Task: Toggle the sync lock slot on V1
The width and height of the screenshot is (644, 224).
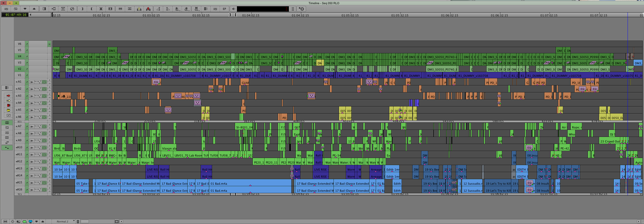Action: pyautogui.click(x=27, y=75)
